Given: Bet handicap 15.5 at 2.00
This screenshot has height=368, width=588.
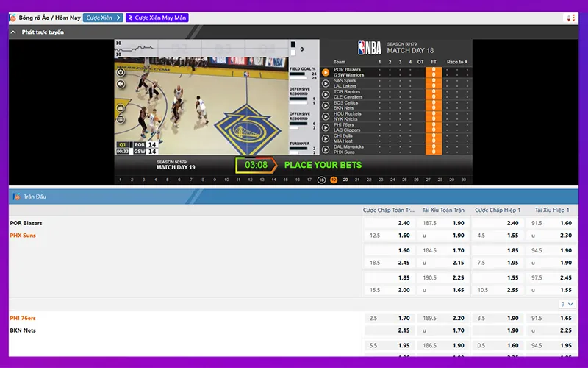Looking at the screenshot, I should pyautogui.click(x=390, y=290).
